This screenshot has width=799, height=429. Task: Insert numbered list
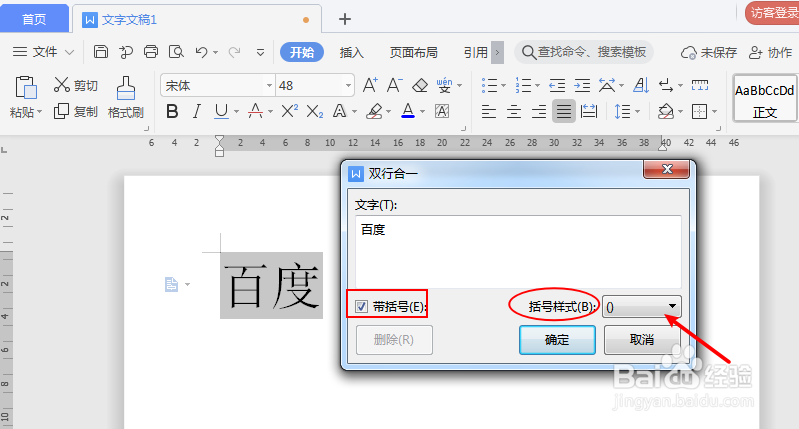tap(523, 85)
